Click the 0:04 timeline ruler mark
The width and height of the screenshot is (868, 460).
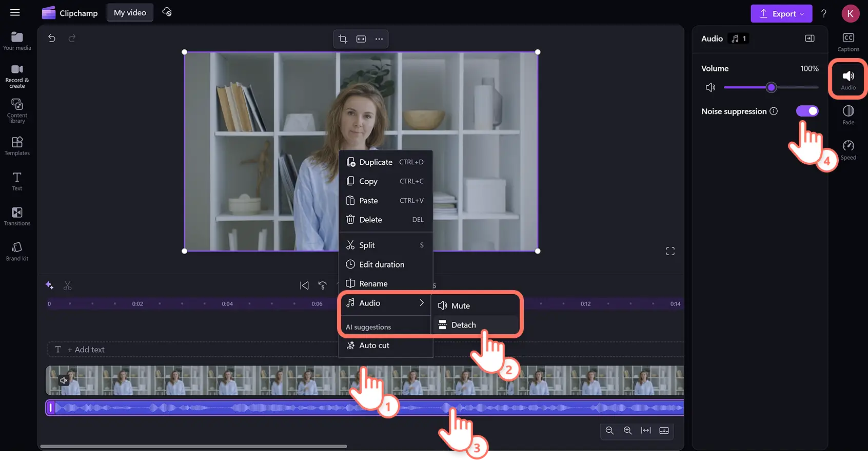[x=227, y=304]
